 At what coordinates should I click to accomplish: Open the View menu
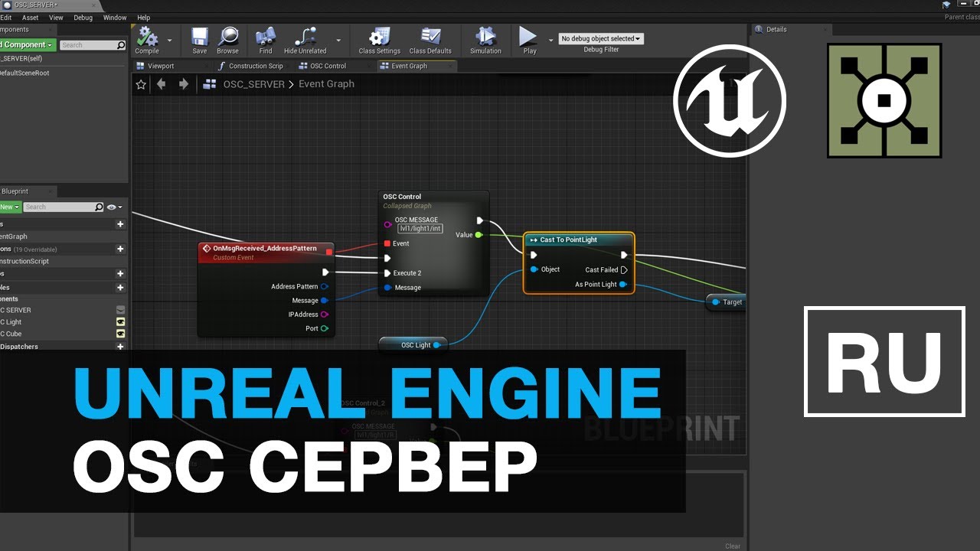[x=56, y=18]
